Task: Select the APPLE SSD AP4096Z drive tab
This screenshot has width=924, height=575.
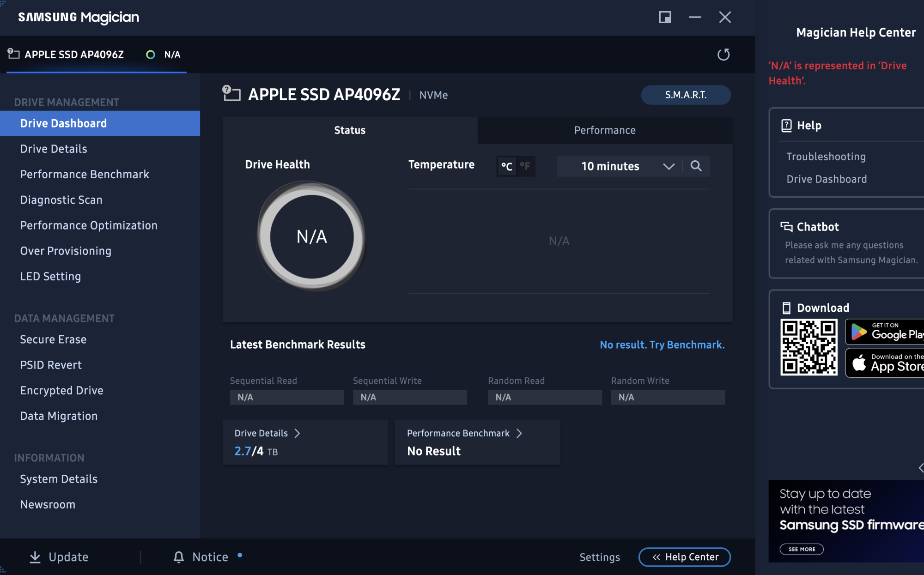Action: [97, 54]
